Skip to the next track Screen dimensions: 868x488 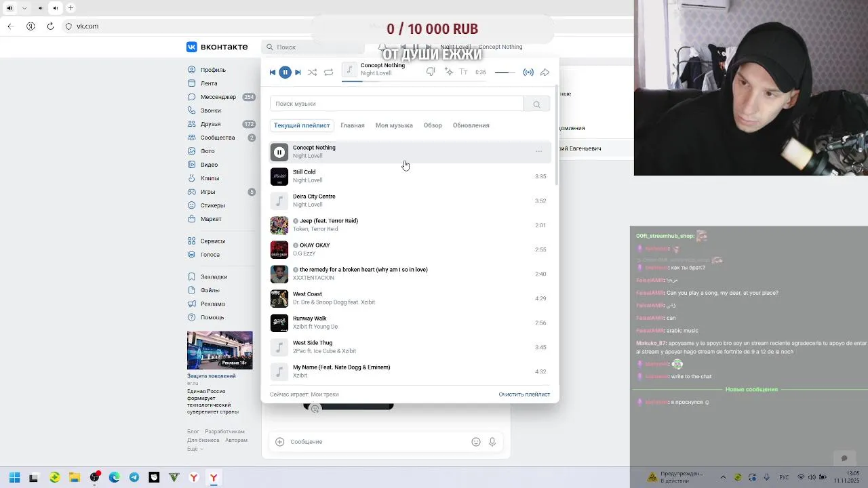point(298,73)
